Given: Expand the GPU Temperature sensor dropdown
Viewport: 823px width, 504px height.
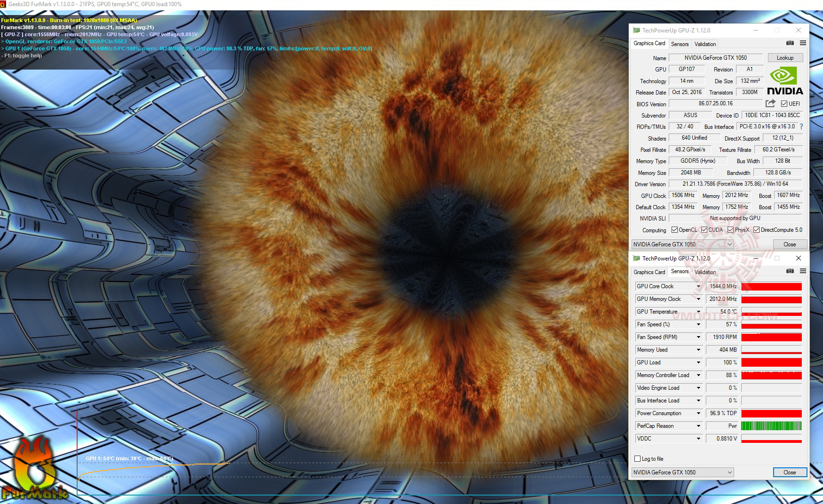Looking at the screenshot, I should pos(698,312).
